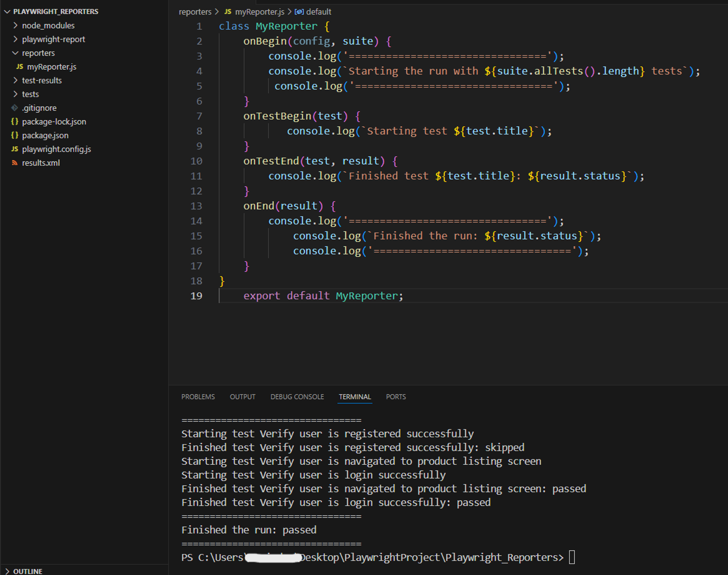Click the JS icon beside playwright.config.js

pos(15,149)
